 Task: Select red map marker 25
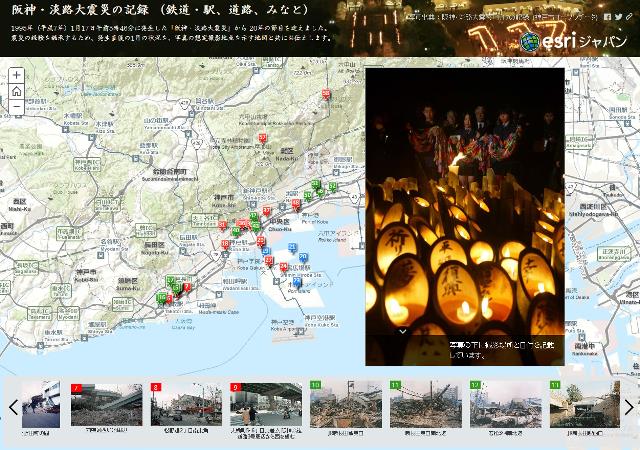coord(260,241)
